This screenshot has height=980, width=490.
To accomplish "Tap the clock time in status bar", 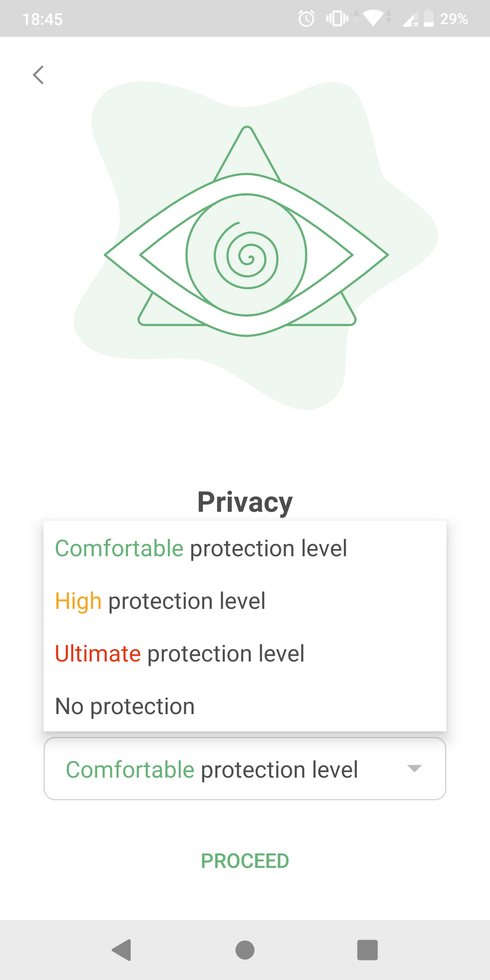I will point(43,19).
